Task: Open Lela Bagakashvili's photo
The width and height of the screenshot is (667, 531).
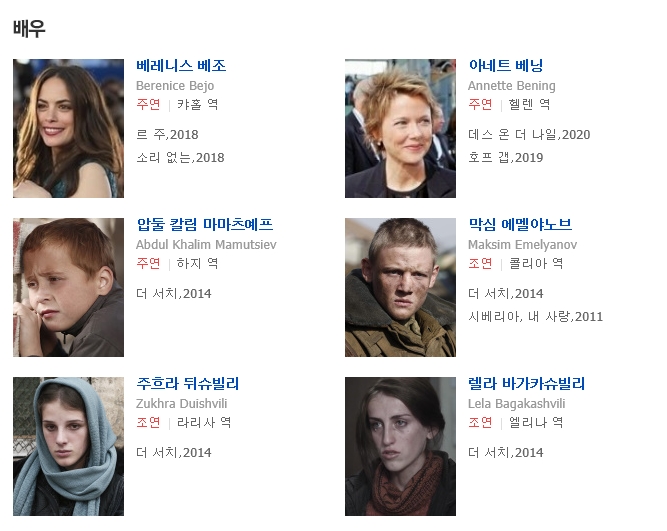Action: 400,446
